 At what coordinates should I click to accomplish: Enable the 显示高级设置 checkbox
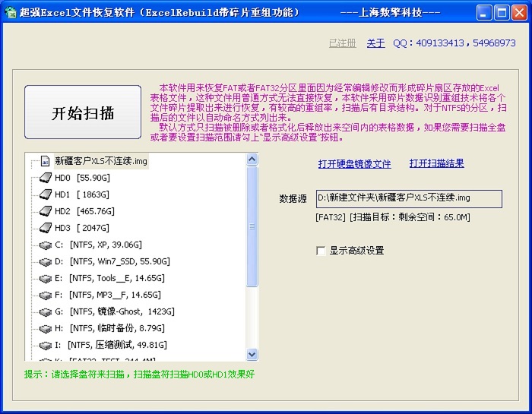[321, 251]
